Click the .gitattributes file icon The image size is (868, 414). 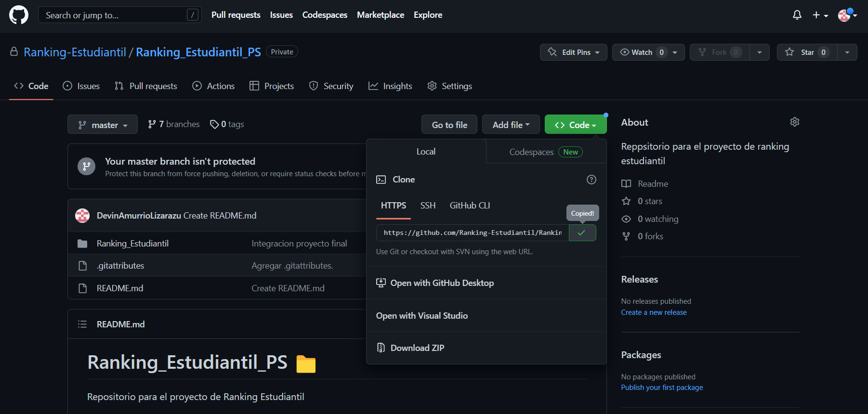82,266
